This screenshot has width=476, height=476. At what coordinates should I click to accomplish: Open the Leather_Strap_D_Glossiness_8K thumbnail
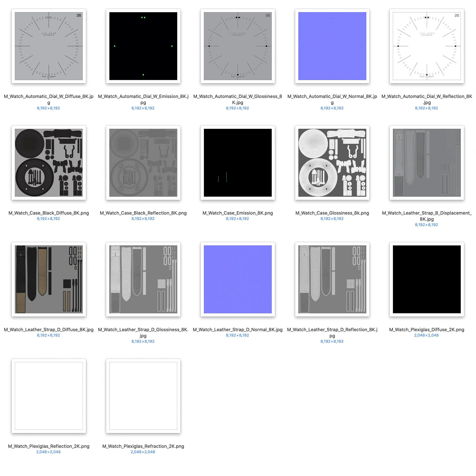(x=143, y=279)
